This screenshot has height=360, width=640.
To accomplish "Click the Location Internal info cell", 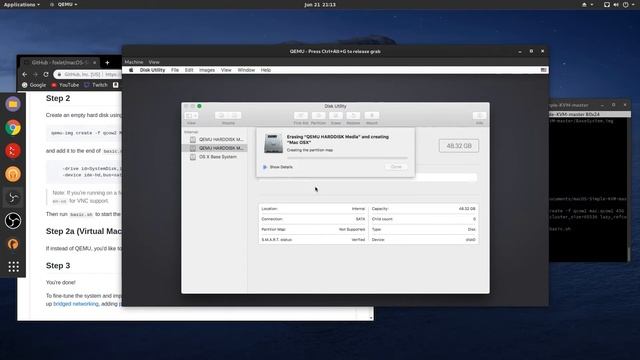I will [313, 209].
